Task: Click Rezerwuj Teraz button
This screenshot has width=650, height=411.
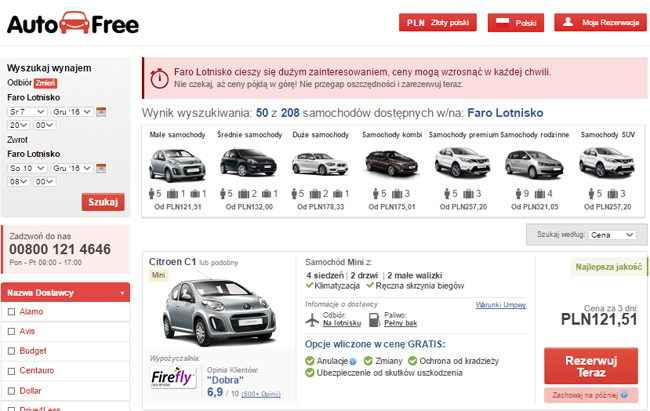Action: click(591, 366)
